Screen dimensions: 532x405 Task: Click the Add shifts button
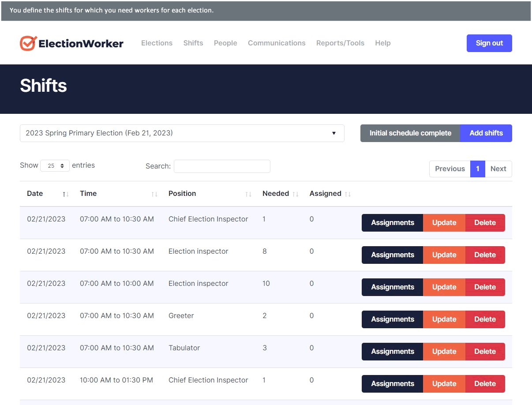486,133
